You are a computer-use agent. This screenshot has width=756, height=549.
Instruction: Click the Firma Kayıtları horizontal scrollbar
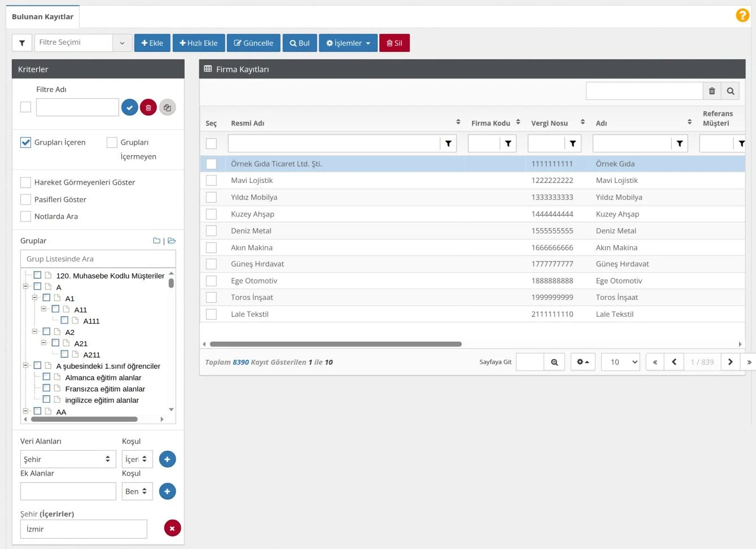336,344
